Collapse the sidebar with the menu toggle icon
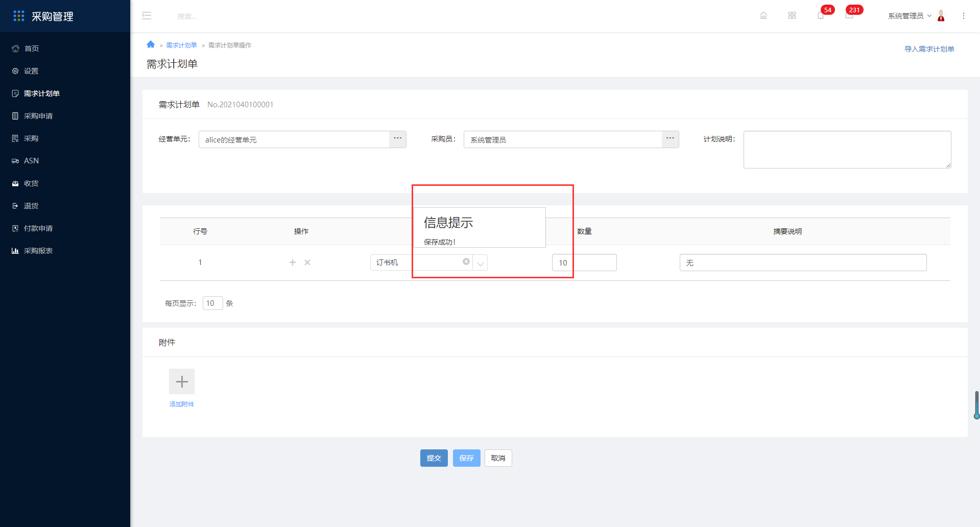The height and width of the screenshot is (527, 980). click(147, 16)
